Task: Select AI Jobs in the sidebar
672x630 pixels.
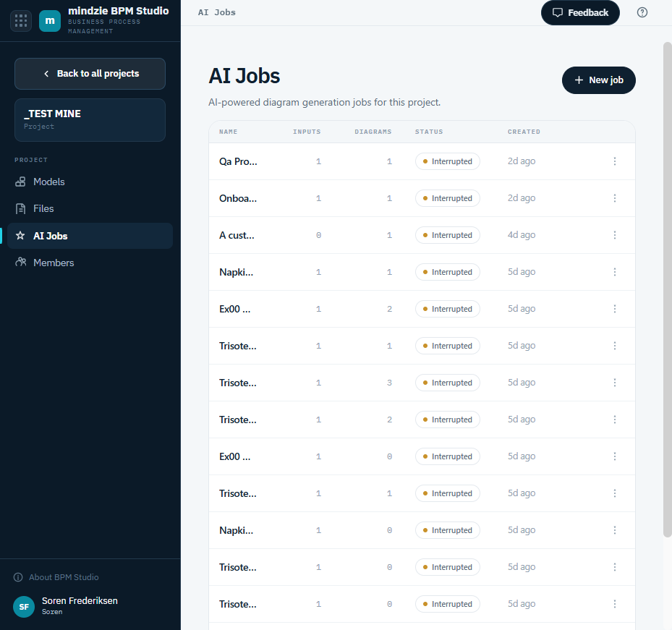Action: (x=90, y=236)
